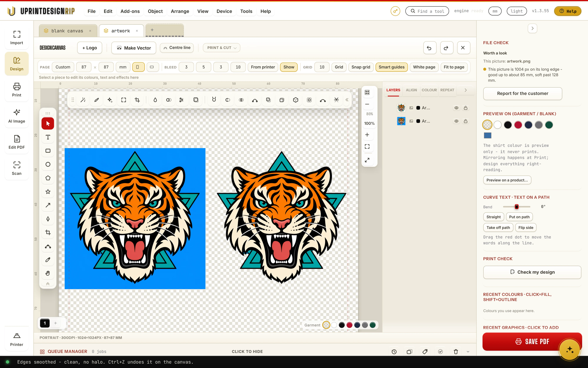Toggle visibility of the first Ar... layer
This screenshot has width=588, height=368.
point(456,108)
